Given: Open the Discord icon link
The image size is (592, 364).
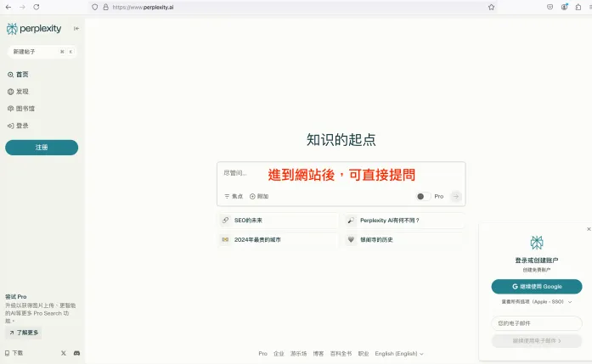Looking at the screenshot, I should [76, 352].
